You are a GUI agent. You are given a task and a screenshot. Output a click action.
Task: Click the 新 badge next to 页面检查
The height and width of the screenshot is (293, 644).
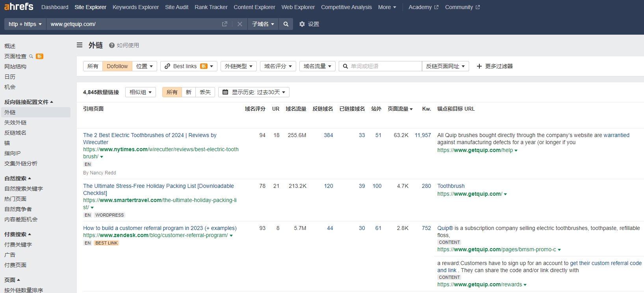click(x=39, y=56)
